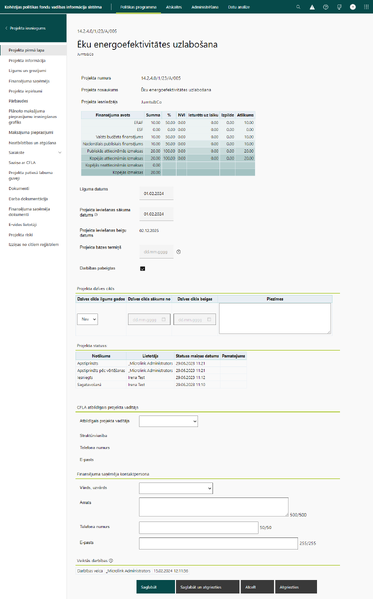The image size is (373, 599).
Task: Click the Finansējuma avots column header
Action: (x=112, y=115)
